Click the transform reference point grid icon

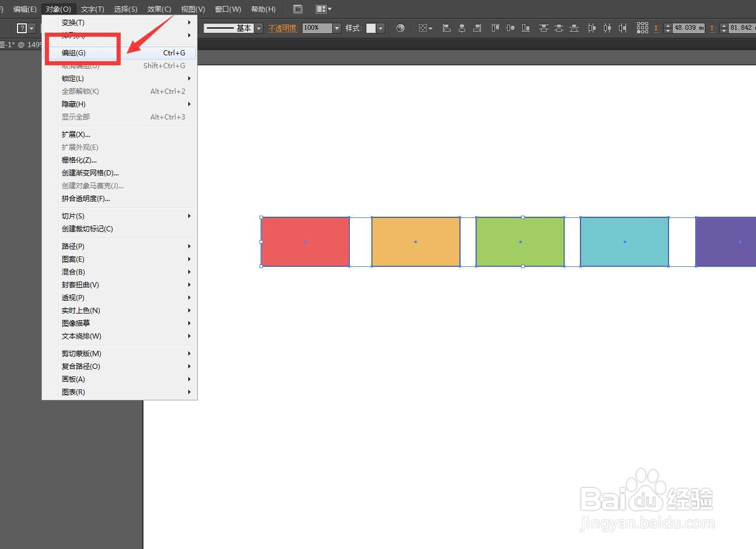tap(642, 28)
